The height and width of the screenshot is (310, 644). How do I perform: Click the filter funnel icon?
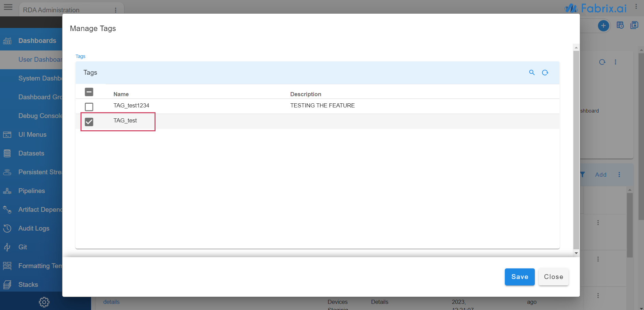[x=583, y=175]
